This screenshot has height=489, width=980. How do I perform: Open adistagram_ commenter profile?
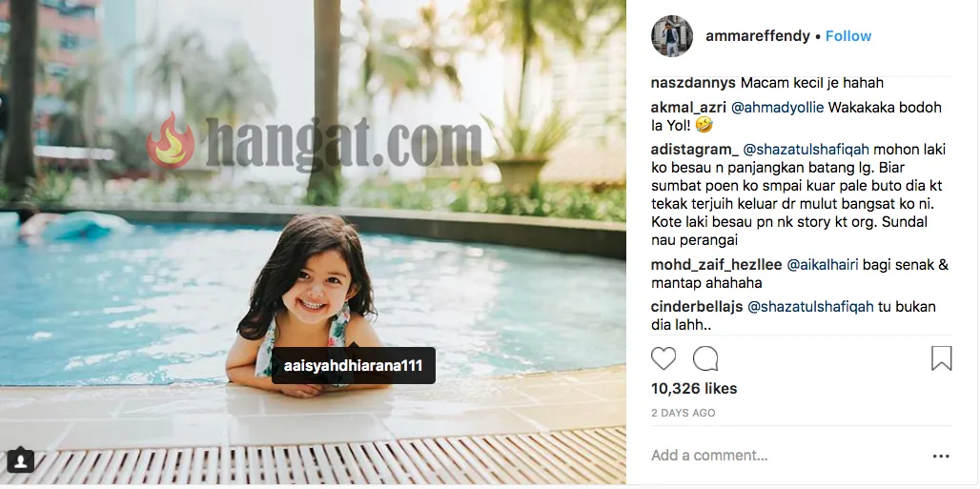(x=694, y=150)
